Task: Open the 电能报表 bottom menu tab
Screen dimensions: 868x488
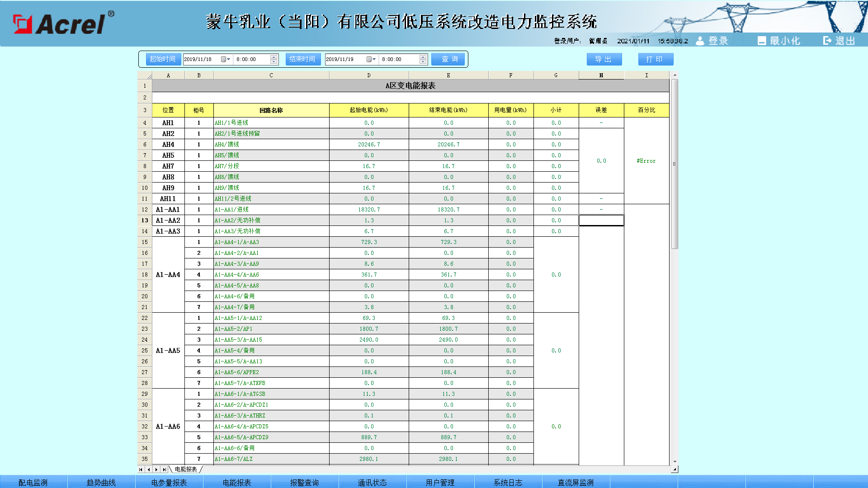Action: pos(237,482)
